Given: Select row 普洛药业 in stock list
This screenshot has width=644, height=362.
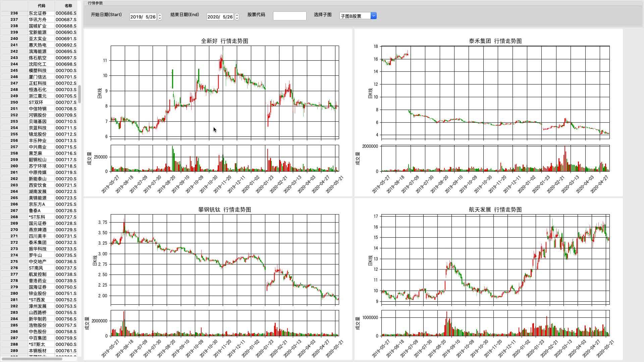Looking at the screenshot, I should click(39, 281).
